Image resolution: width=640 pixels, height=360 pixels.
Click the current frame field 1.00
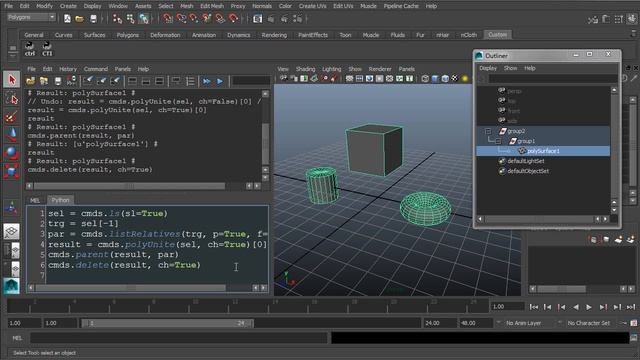point(507,307)
